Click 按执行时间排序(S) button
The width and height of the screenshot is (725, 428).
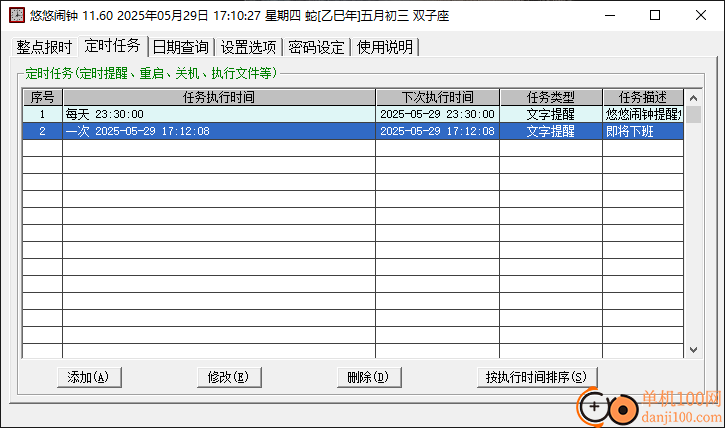(537, 377)
